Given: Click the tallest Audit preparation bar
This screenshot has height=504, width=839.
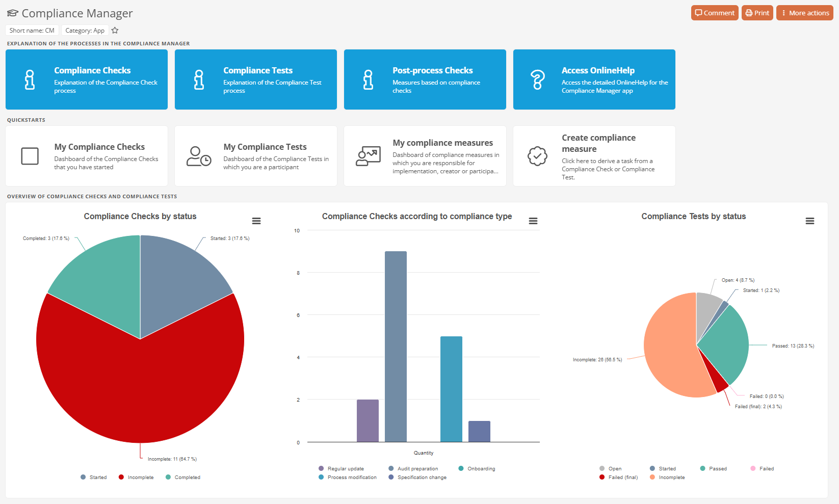Looking at the screenshot, I should tap(396, 347).
